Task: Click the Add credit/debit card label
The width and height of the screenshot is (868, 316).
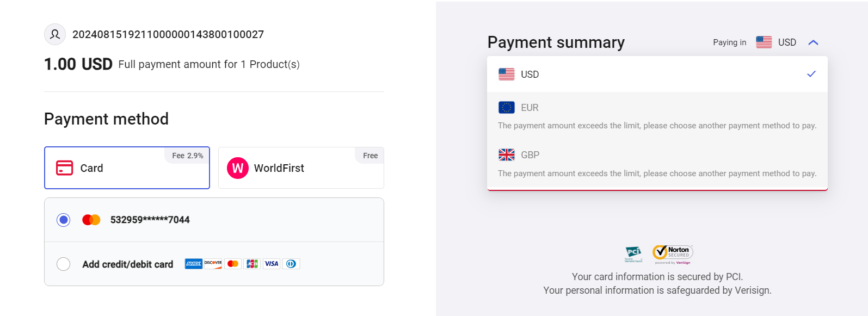Action: (128, 264)
